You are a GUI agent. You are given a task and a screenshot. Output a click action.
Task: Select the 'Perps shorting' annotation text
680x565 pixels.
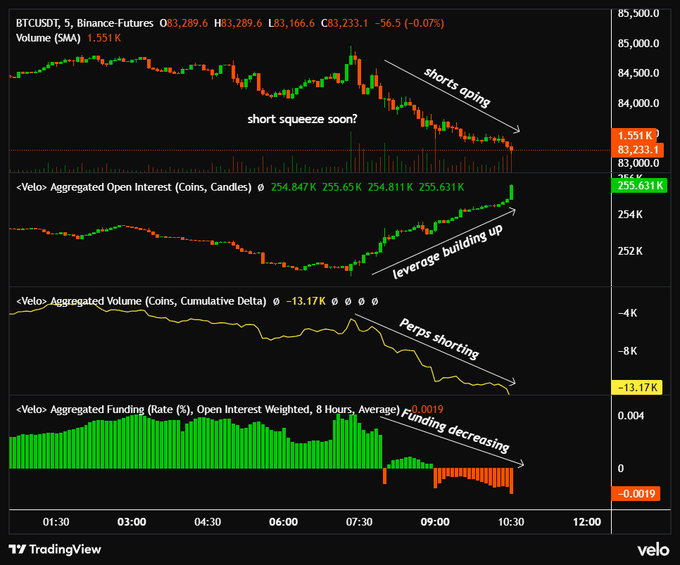click(439, 339)
